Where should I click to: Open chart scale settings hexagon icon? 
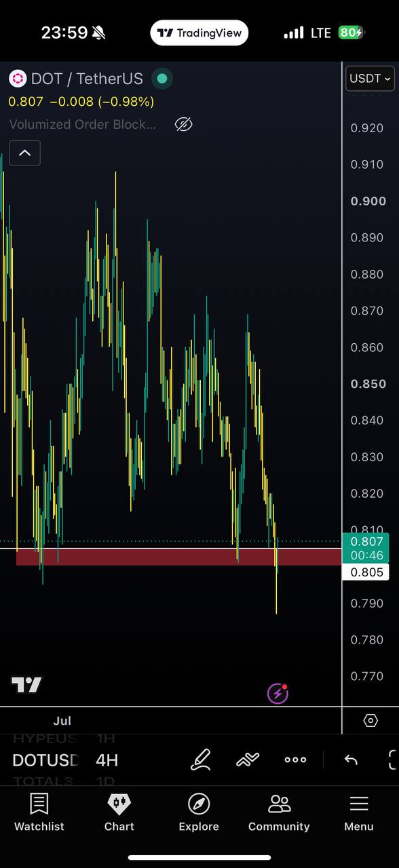[x=370, y=720]
